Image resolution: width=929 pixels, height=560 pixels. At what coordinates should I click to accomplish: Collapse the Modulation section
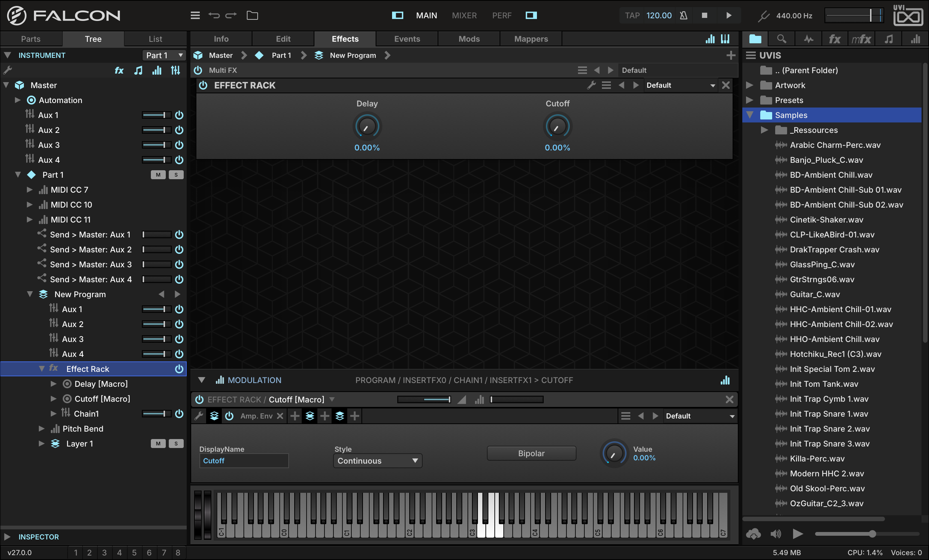click(202, 380)
